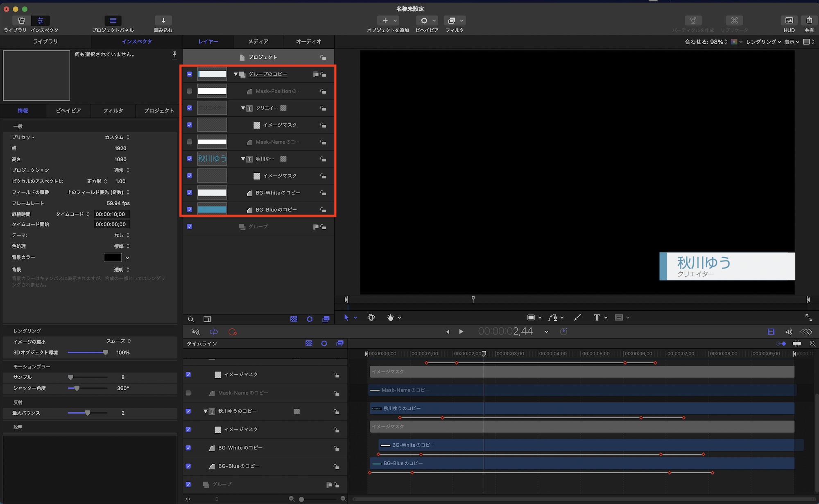819x504 pixels.
Task: Toggle loop playback icon
Action: (214, 332)
